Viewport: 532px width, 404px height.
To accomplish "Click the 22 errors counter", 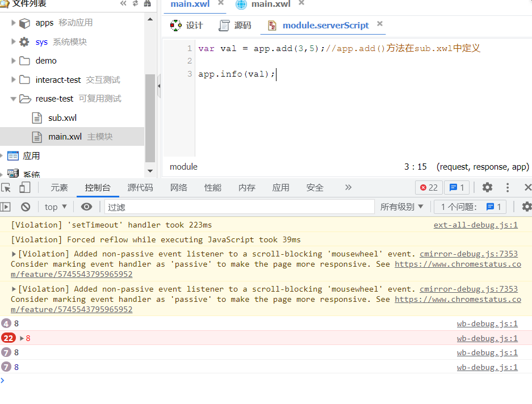I will [429, 188].
